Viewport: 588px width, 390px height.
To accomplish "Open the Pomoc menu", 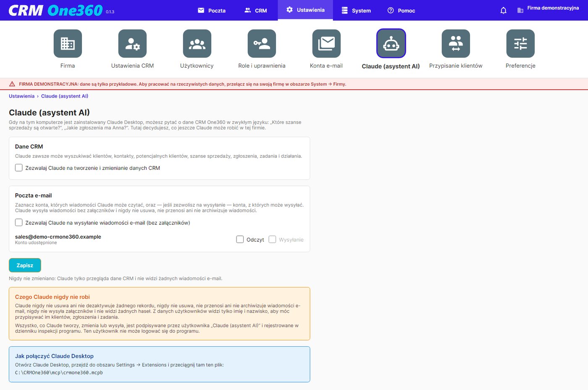I will pos(401,11).
